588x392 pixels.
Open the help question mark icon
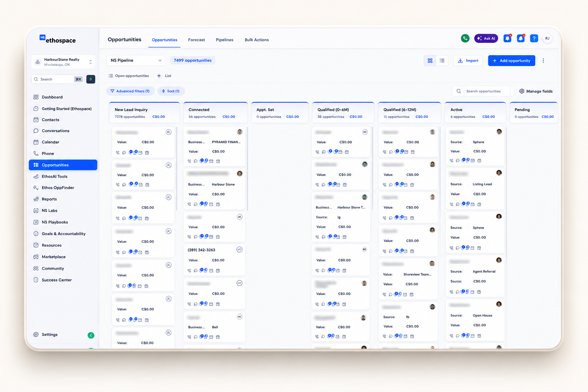(x=534, y=38)
